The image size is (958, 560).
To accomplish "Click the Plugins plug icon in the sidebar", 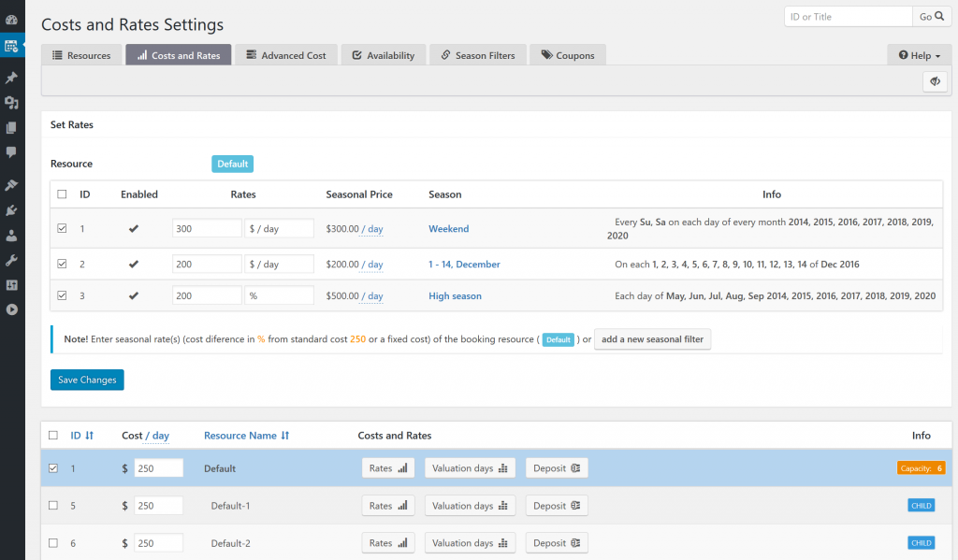I will (x=12, y=209).
